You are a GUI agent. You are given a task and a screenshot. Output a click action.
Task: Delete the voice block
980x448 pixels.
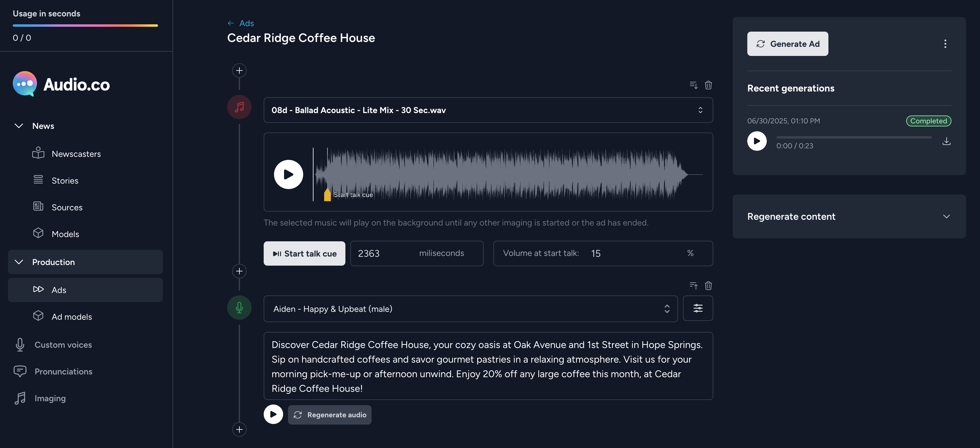click(x=708, y=285)
